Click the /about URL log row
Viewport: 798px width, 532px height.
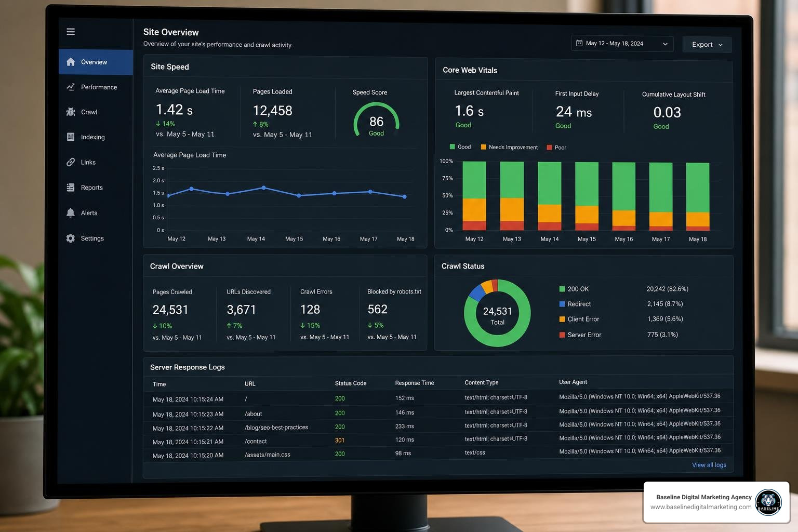pos(438,413)
